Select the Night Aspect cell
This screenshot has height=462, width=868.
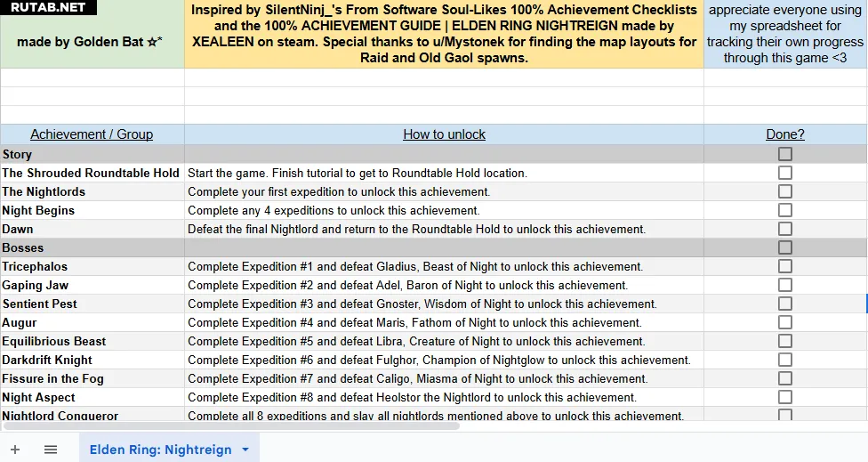coord(92,397)
